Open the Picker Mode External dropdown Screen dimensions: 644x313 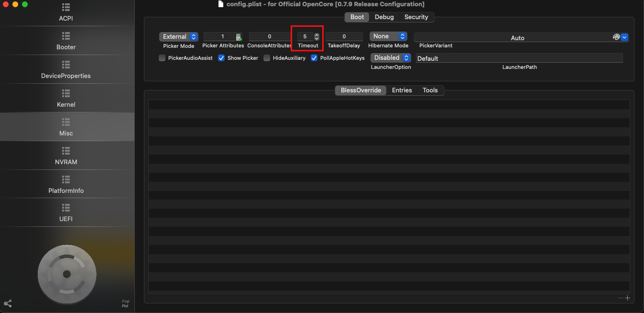(x=179, y=37)
